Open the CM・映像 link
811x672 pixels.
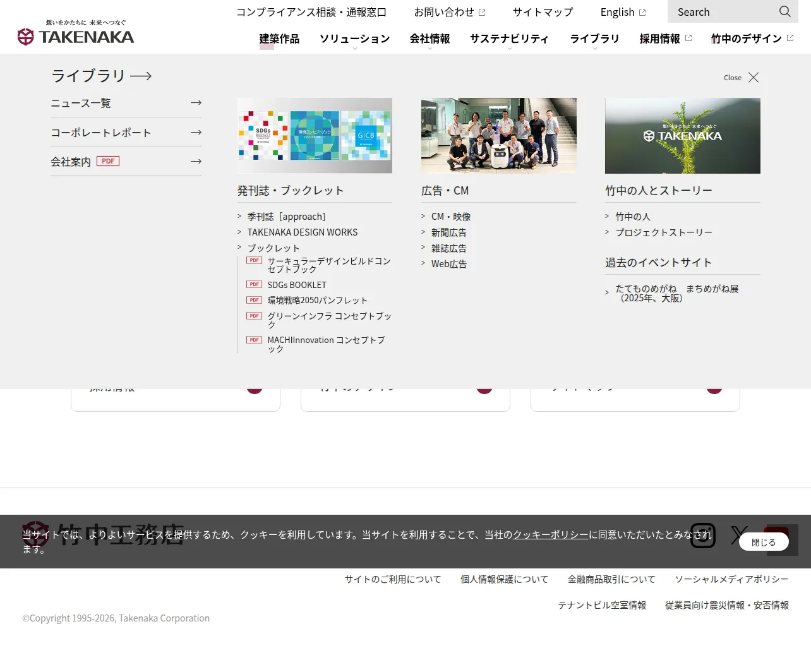click(451, 217)
